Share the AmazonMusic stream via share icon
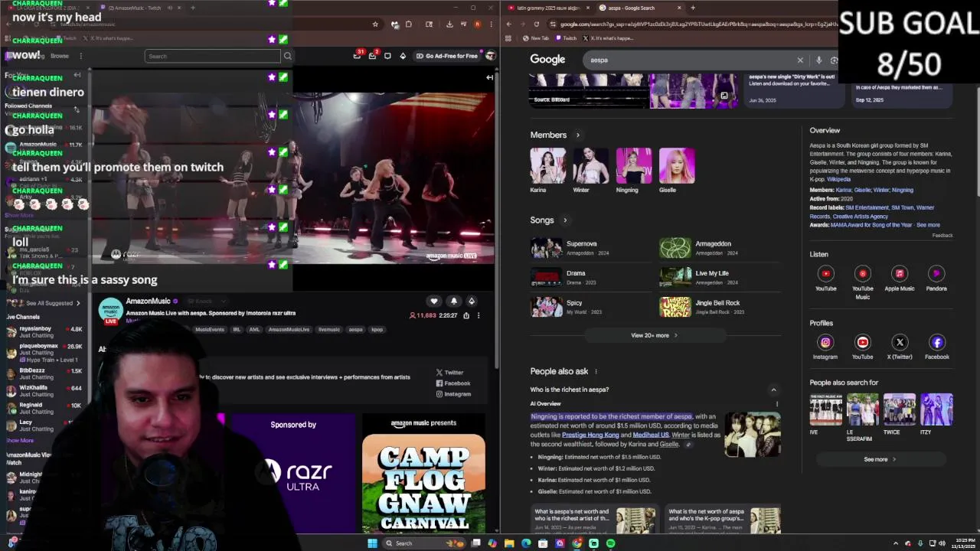Screen dimensions: 980x551 click(x=466, y=315)
